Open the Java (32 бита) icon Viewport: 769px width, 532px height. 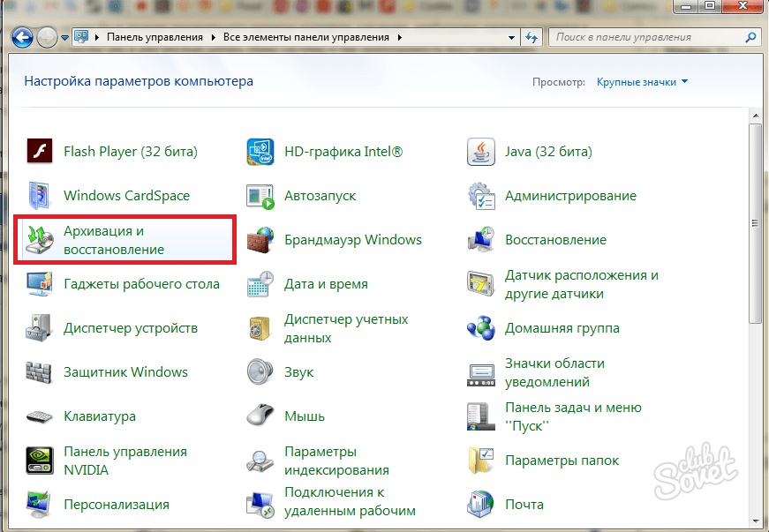[x=481, y=152]
